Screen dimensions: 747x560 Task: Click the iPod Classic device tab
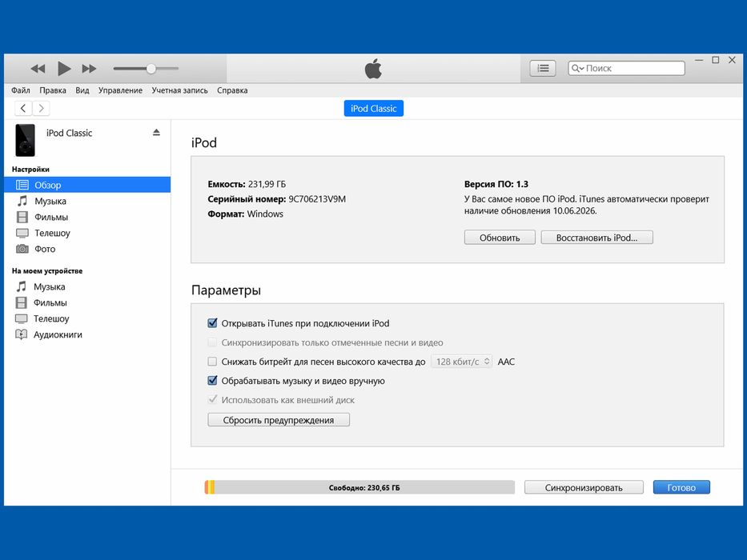pyautogui.click(x=373, y=108)
